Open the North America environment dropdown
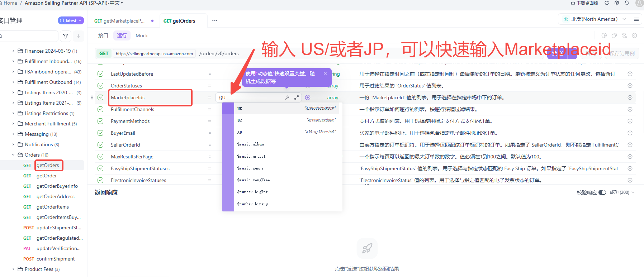Viewport: 644px width, 277px height. (x=594, y=19)
